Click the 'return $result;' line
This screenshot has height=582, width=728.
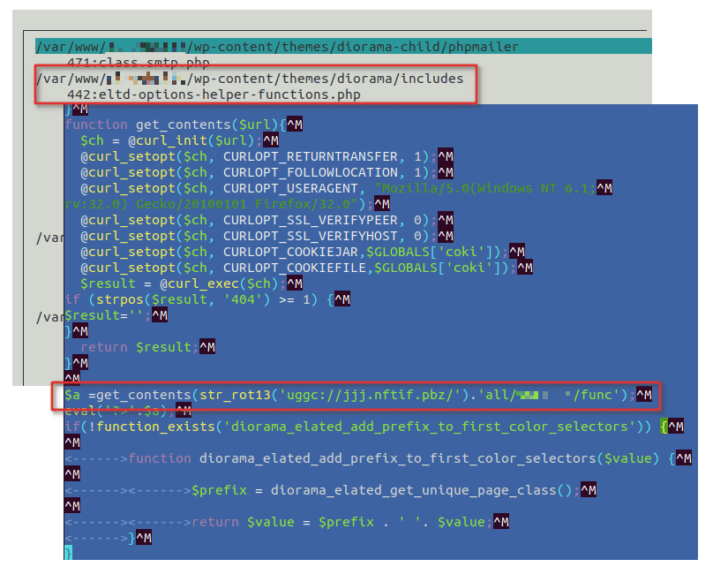147,347
